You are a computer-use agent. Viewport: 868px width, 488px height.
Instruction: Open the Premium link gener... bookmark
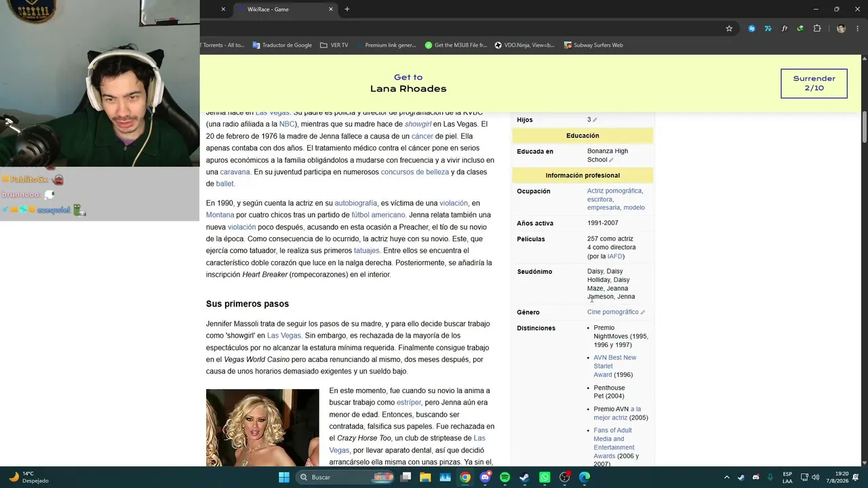pos(385,45)
